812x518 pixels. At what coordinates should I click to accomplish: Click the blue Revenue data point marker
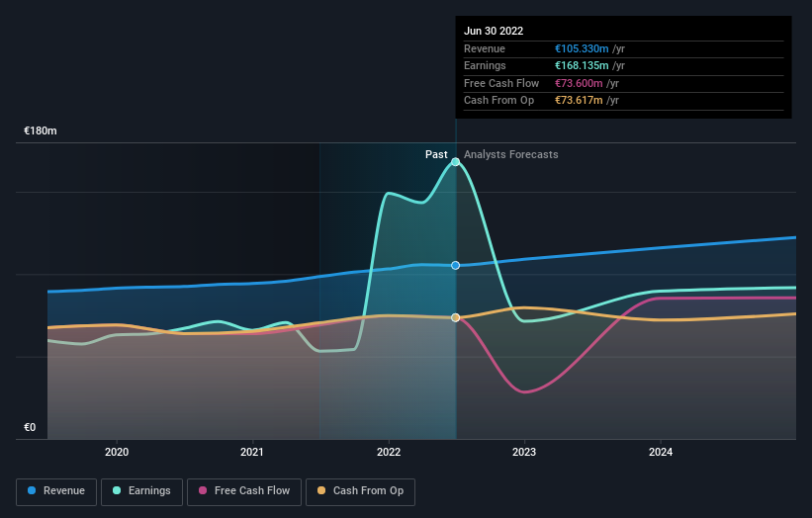(455, 266)
